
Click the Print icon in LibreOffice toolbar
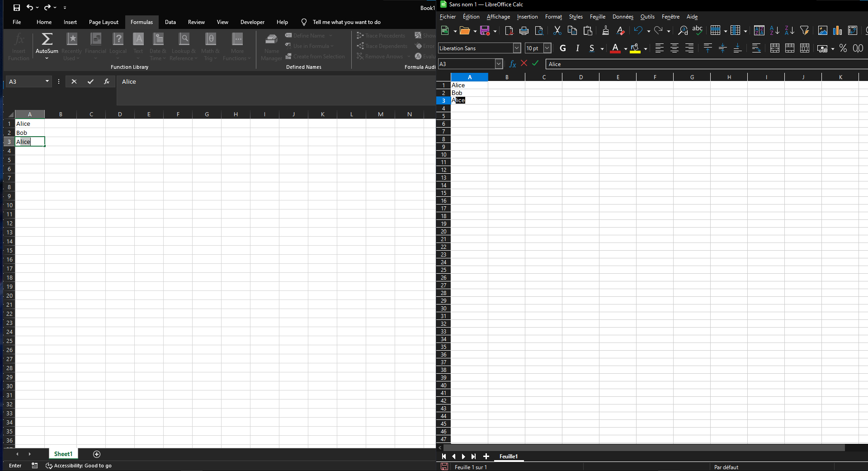click(x=524, y=30)
